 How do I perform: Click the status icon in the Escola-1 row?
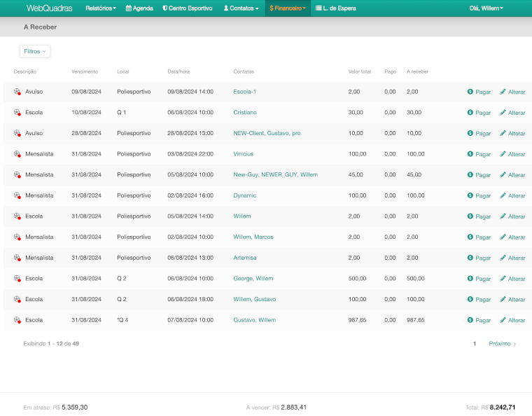tap(17, 92)
